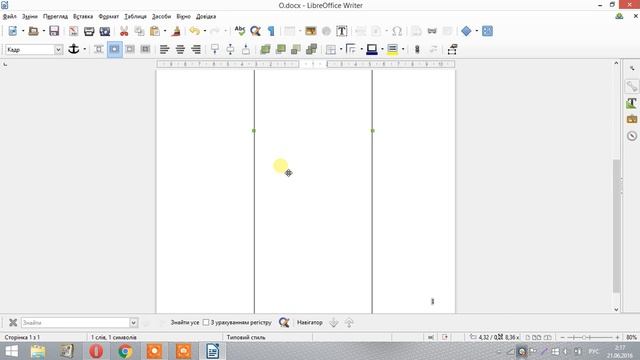The width and height of the screenshot is (640, 360).
Task: Check the match case option in the find bar
Action: pyautogui.click(x=206, y=322)
